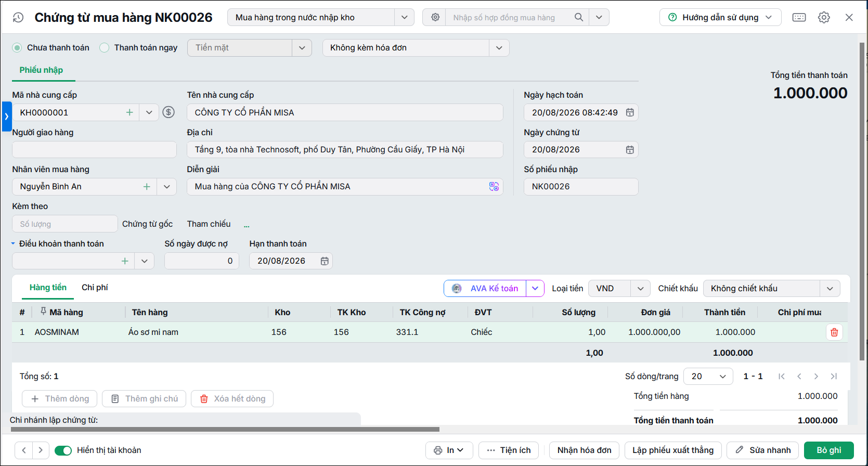Go to next page of rows
The image size is (868, 466).
click(816, 377)
